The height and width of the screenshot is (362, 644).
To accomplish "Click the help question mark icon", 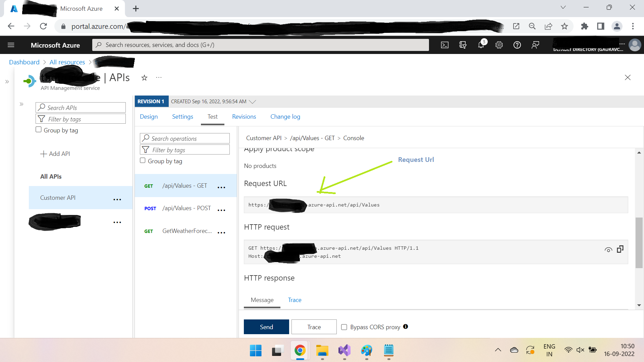I will click(x=517, y=45).
